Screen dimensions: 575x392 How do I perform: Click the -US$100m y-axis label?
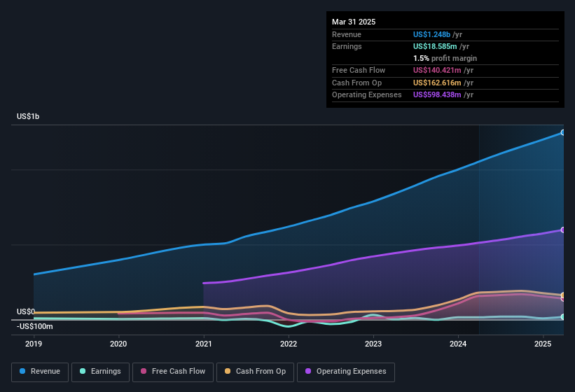coord(35,326)
